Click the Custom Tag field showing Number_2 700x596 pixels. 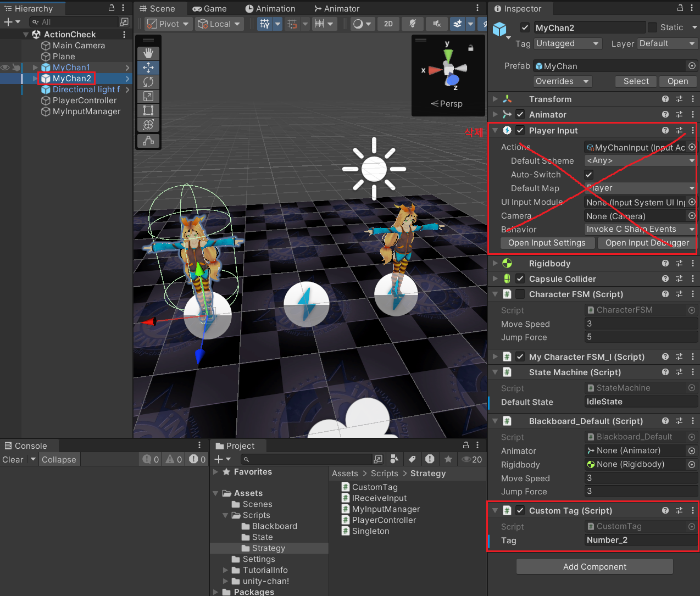(x=641, y=540)
